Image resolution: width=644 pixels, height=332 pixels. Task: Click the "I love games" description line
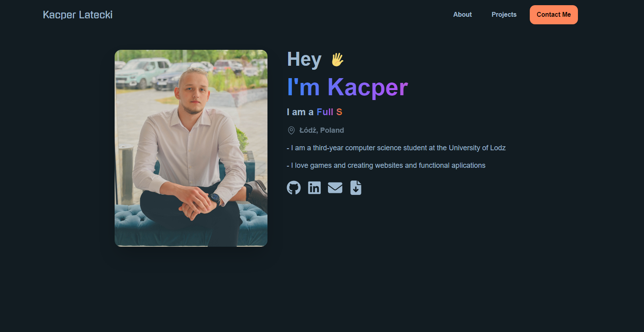(386, 165)
